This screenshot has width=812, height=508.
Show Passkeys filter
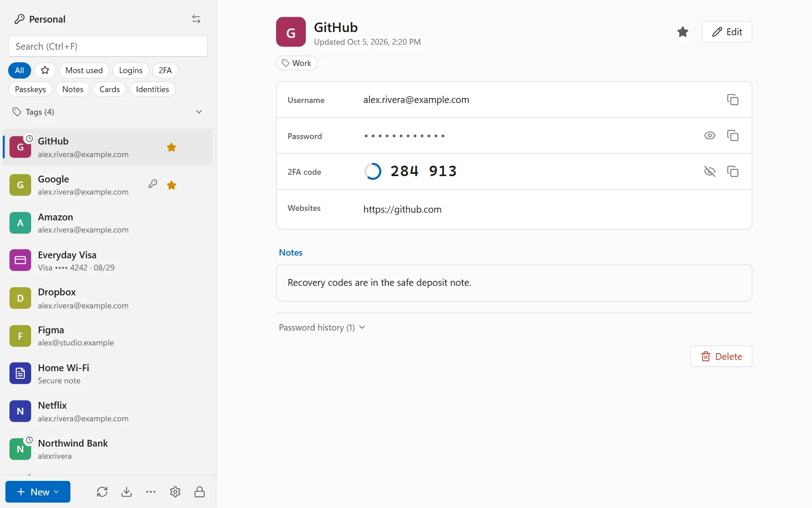(30, 89)
